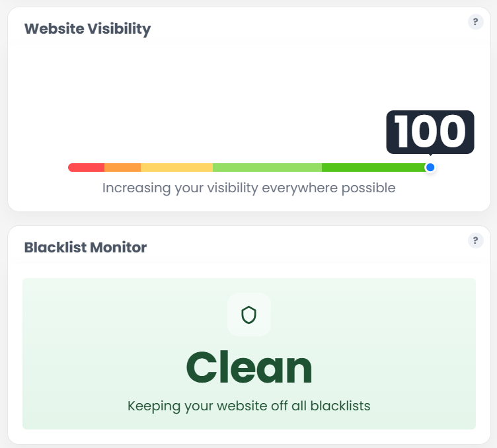The width and height of the screenshot is (497, 448).
Task: Click the yellow segment of visibility bar
Action: (176, 168)
